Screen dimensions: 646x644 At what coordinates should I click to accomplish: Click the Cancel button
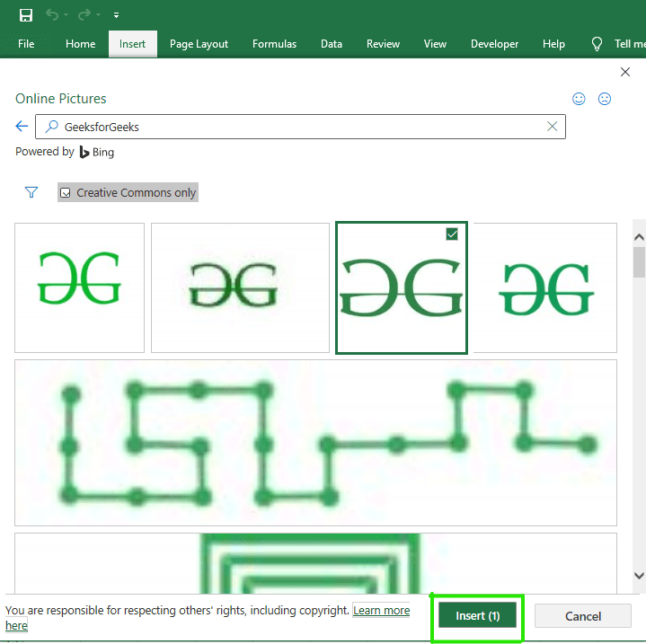(583, 616)
